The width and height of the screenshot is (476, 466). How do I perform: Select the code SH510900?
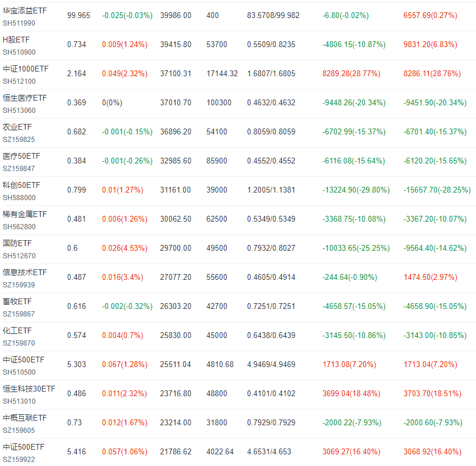click(19, 52)
